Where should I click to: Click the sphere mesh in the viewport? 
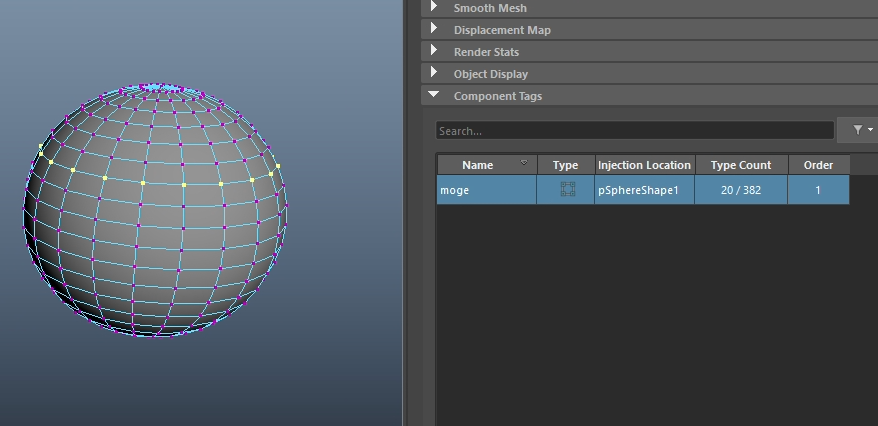155,210
